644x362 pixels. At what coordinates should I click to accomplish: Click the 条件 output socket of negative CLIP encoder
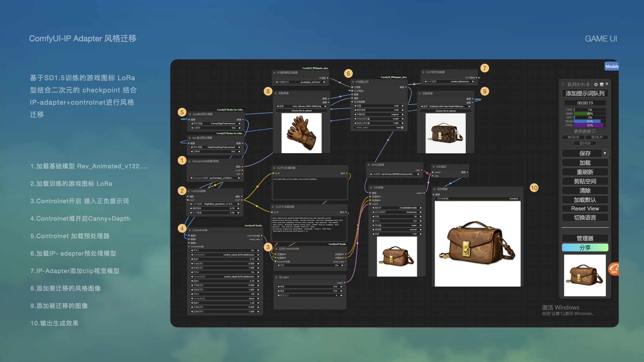tap(346, 212)
